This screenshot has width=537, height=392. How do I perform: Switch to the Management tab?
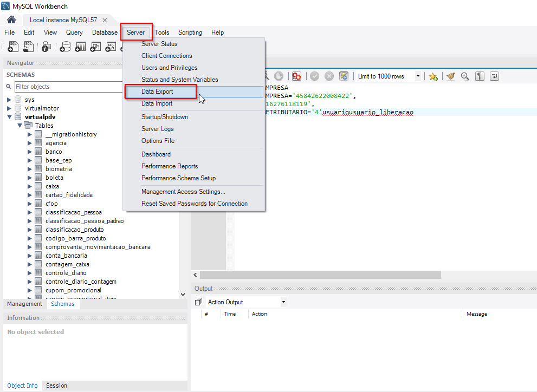coord(25,304)
